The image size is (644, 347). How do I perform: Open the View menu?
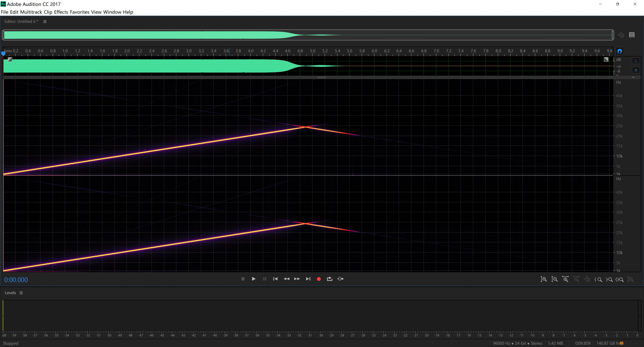click(96, 12)
